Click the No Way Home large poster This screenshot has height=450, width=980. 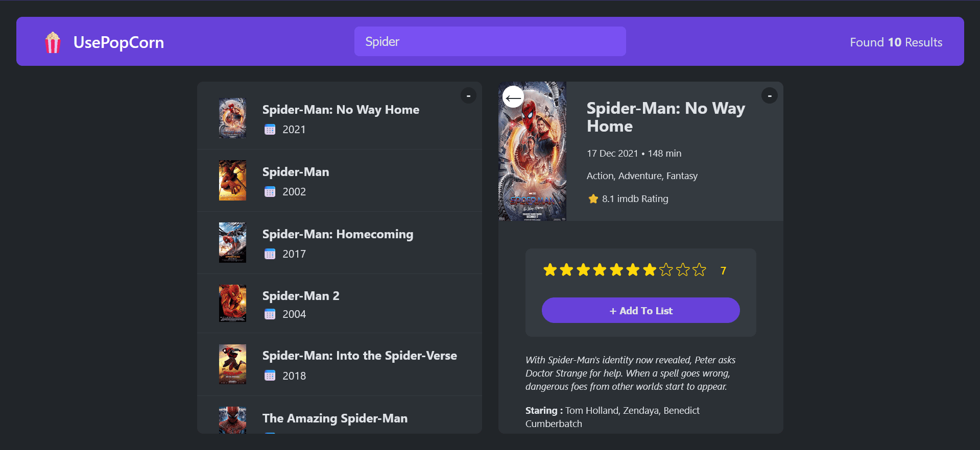tap(532, 151)
